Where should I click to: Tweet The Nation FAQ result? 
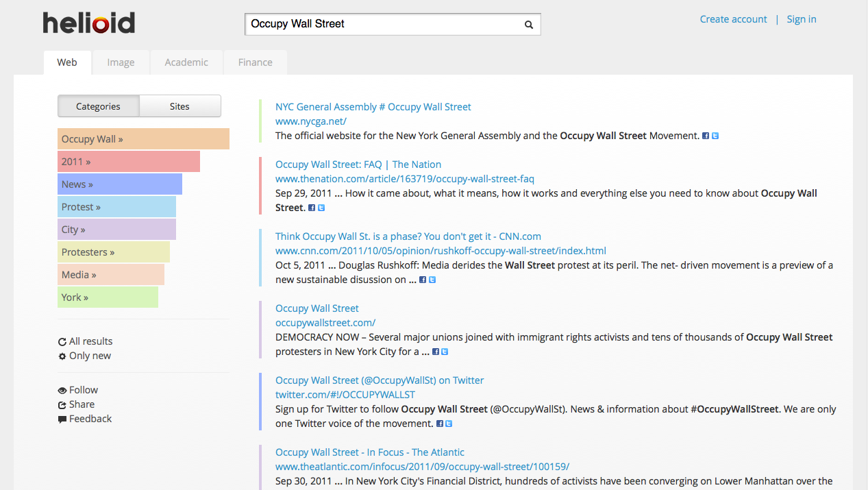click(321, 208)
